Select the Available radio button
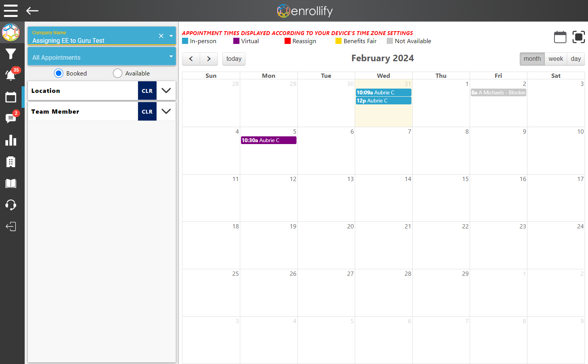Screen dimensions: 588x364 [118, 73]
